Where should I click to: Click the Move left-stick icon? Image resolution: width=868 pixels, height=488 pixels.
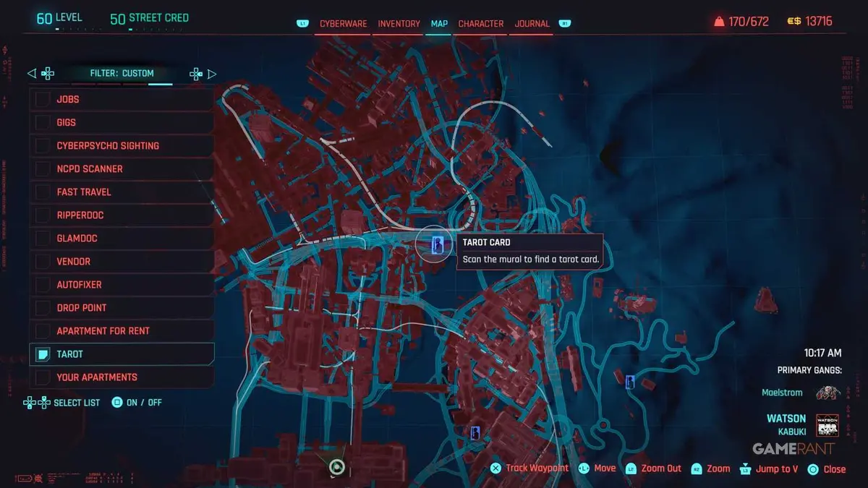[584, 468]
